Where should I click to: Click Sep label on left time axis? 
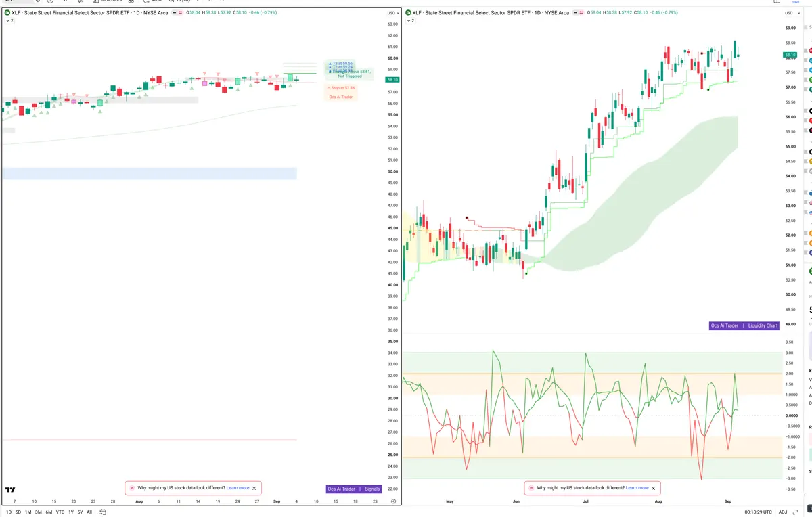pos(277,501)
